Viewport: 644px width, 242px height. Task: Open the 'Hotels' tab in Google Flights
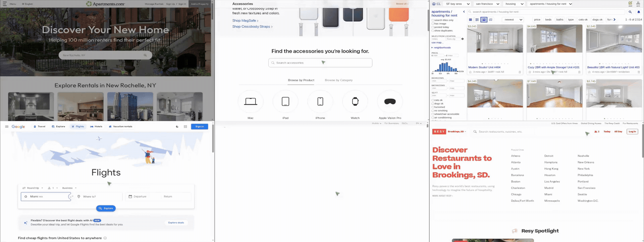[x=96, y=127]
